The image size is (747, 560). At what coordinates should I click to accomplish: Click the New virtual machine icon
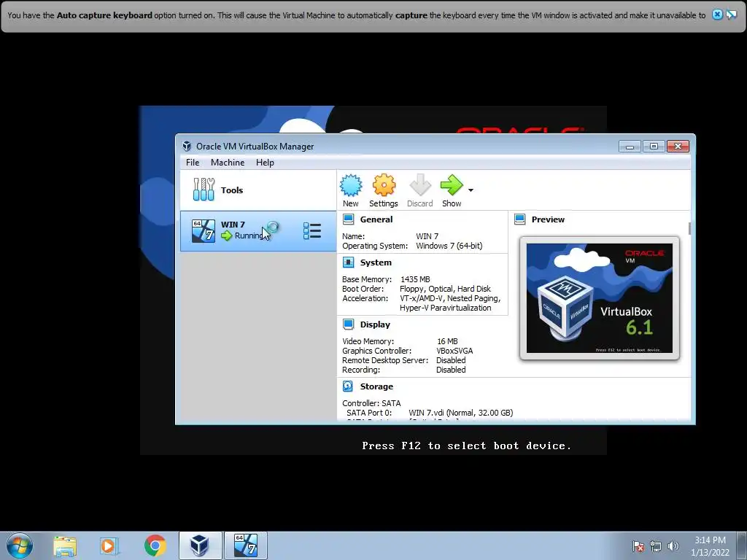(x=351, y=185)
